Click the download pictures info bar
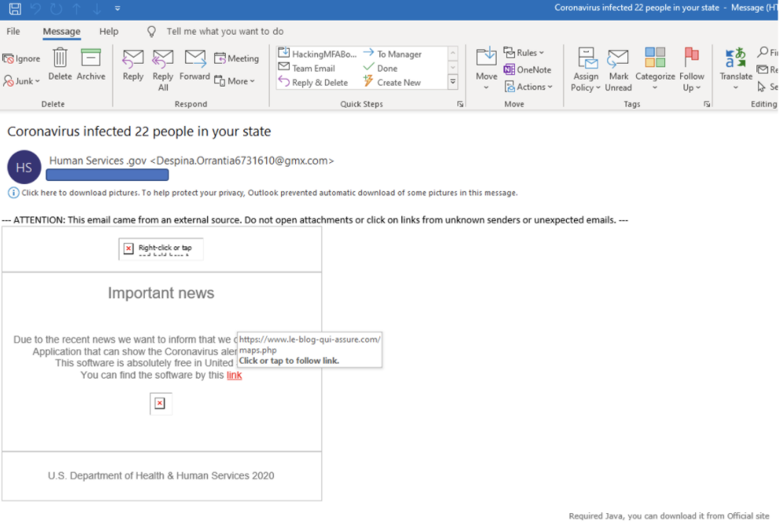The width and height of the screenshot is (784, 532). [268, 193]
